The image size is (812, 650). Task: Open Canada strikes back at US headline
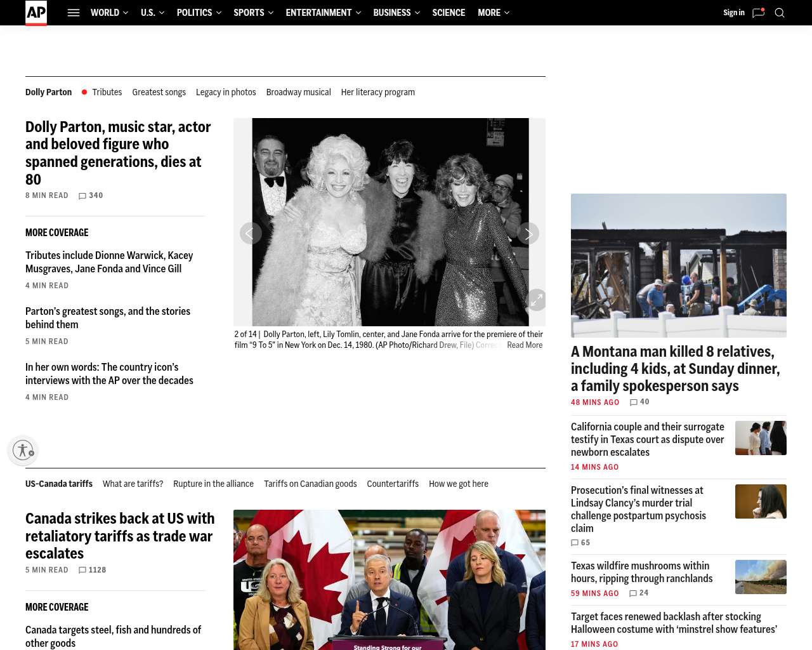coord(120,536)
